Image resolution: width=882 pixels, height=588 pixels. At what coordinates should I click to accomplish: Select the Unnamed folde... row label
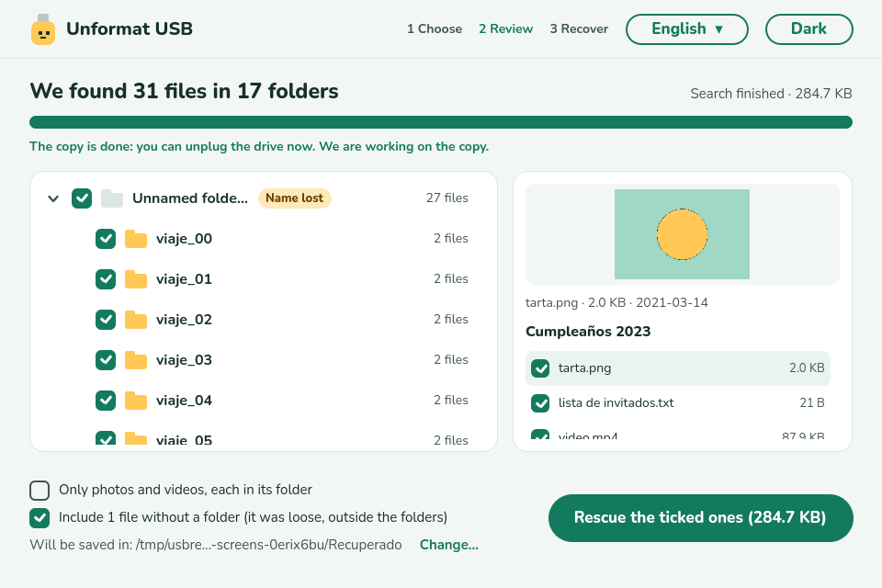(x=190, y=198)
